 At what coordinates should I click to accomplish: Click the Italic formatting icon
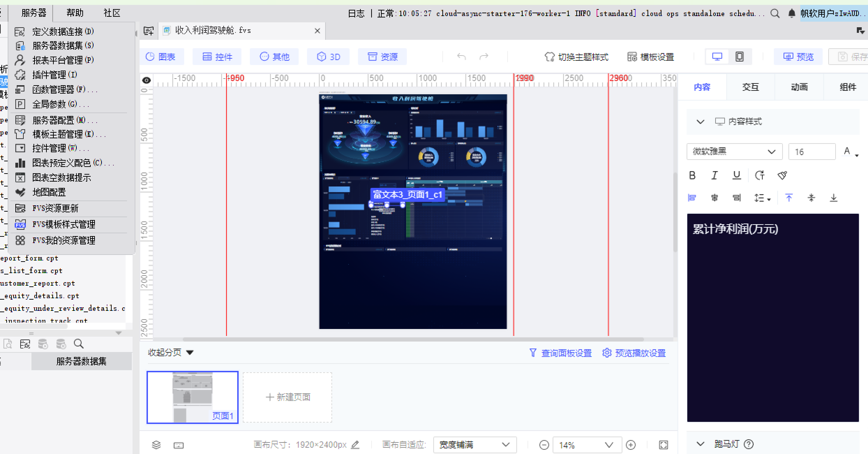[714, 175]
